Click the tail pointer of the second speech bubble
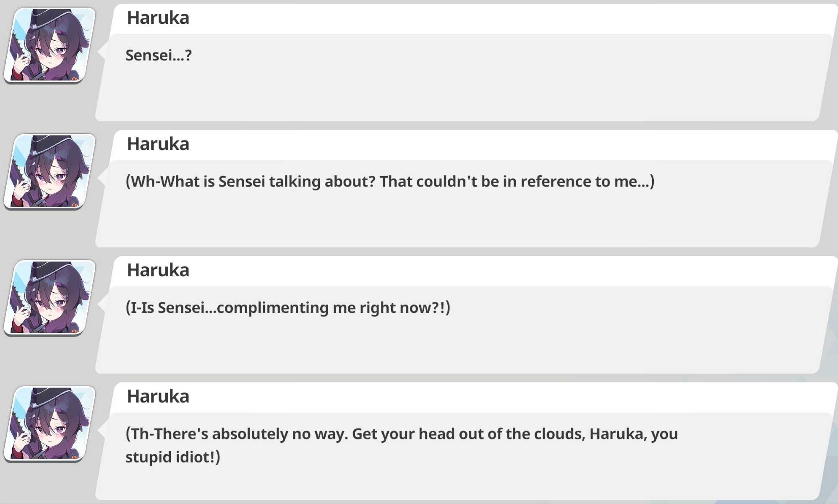Image resolution: width=838 pixels, height=504 pixels. click(102, 178)
